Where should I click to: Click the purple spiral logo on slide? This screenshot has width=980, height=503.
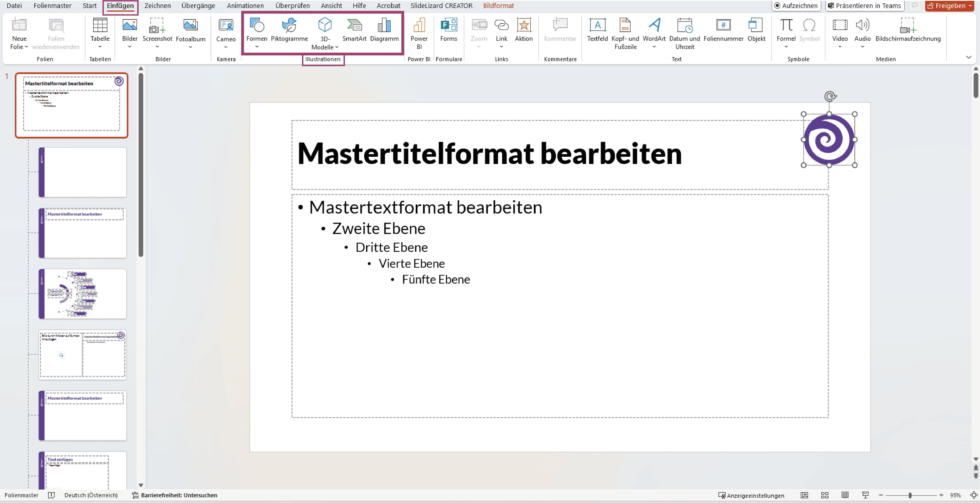pyautogui.click(x=829, y=140)
